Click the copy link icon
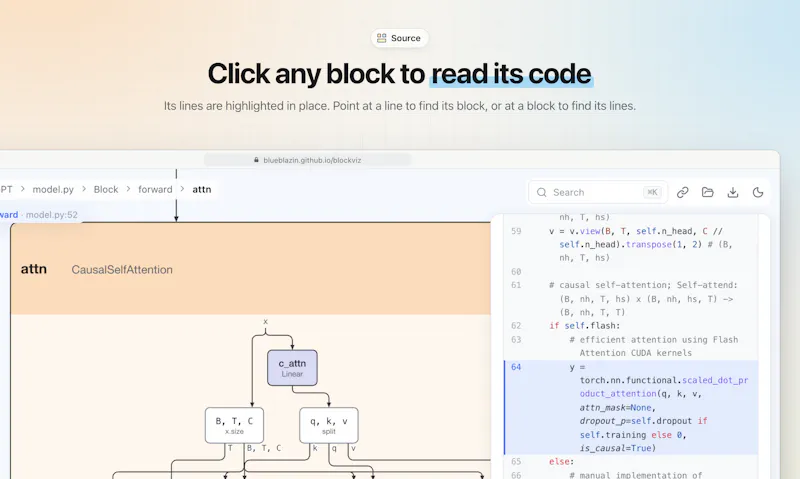This screenshot has width=800, height=479. click(x=683, y=192)
